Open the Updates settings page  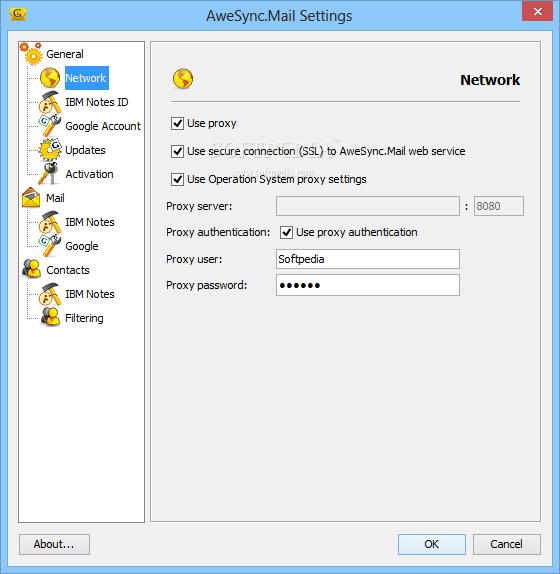pos(85,150)
